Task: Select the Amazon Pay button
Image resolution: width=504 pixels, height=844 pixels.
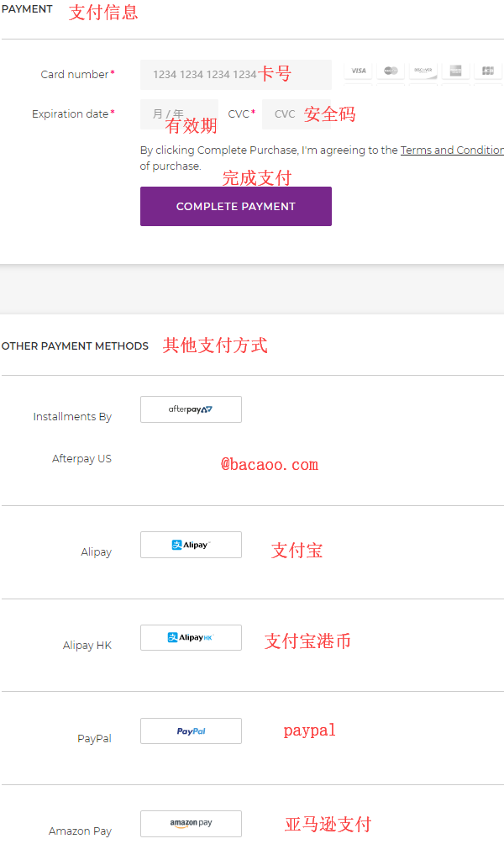Action: (x=191, y=824)
